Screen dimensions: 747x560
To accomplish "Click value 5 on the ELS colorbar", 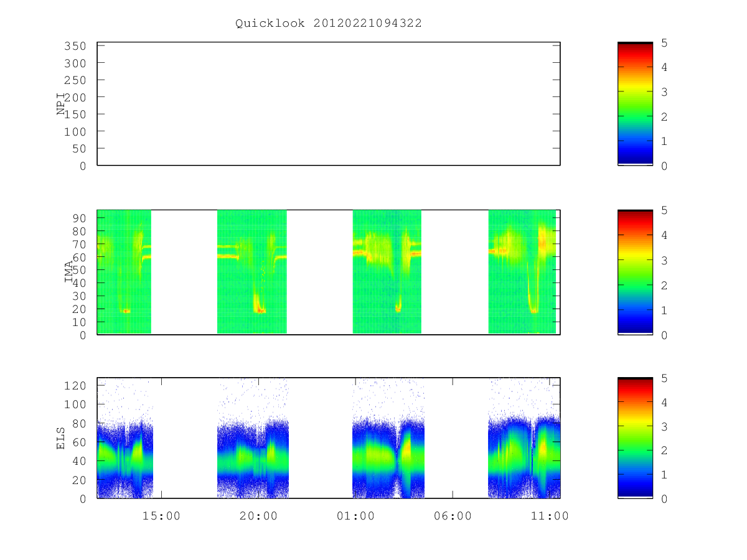I will point(665,378).
